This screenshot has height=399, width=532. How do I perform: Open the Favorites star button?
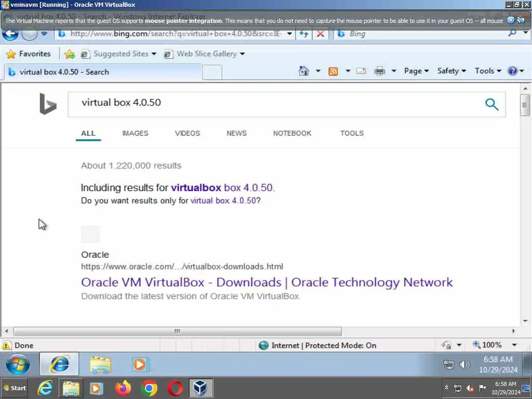pos(29,54)
